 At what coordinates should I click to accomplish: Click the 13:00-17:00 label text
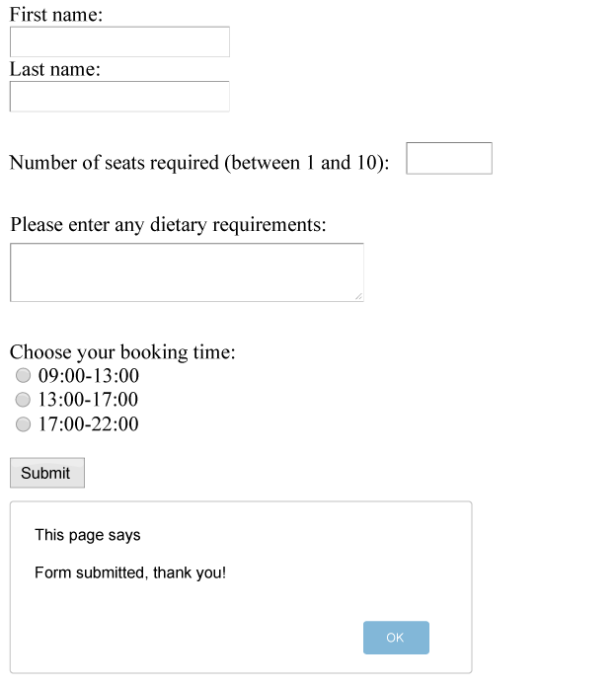tap(88, 400)
